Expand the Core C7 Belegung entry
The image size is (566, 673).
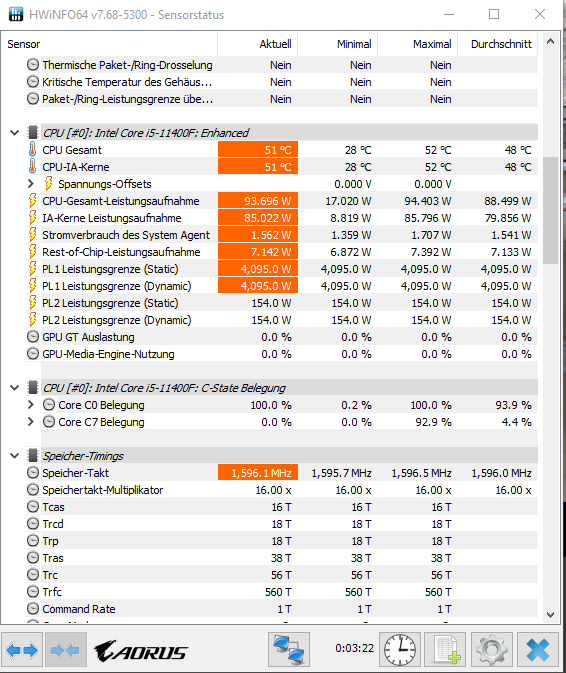tap(30, 422)
